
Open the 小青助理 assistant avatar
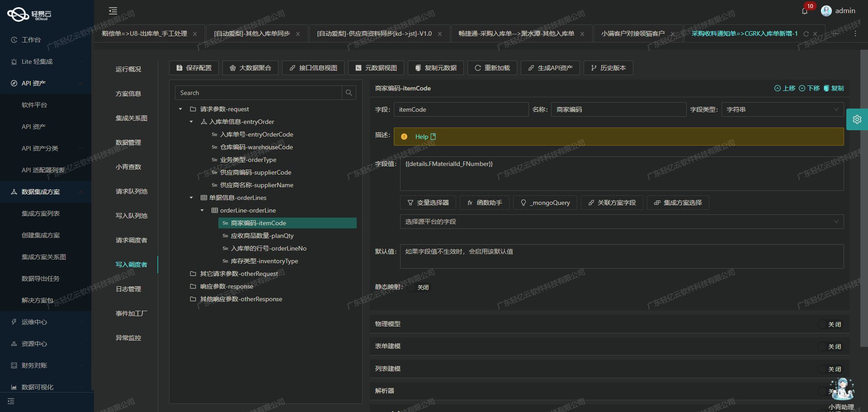pyautogui.click(x=842, y=389)
